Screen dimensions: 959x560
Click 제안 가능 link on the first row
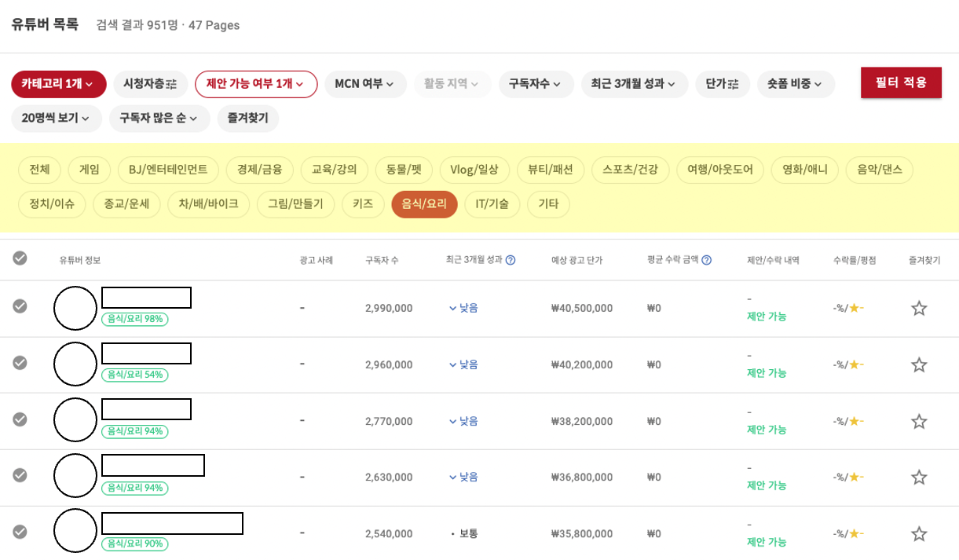coord(767,317)
